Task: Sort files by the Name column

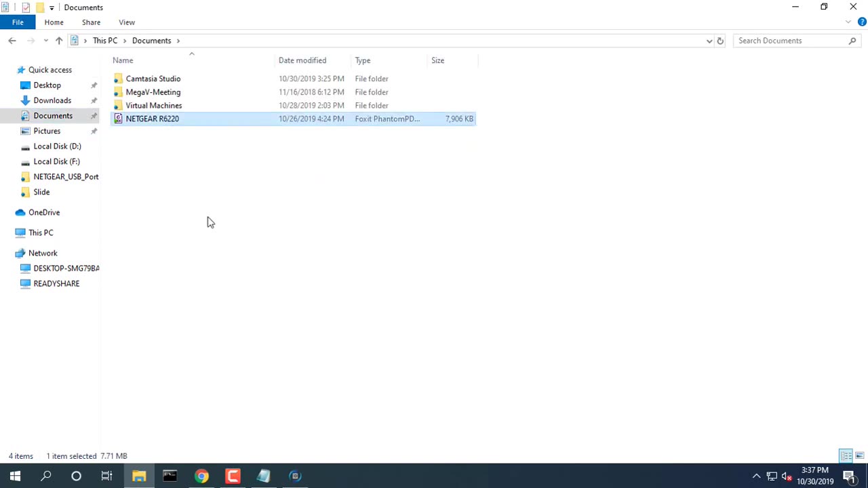Action: coord(193,60)
